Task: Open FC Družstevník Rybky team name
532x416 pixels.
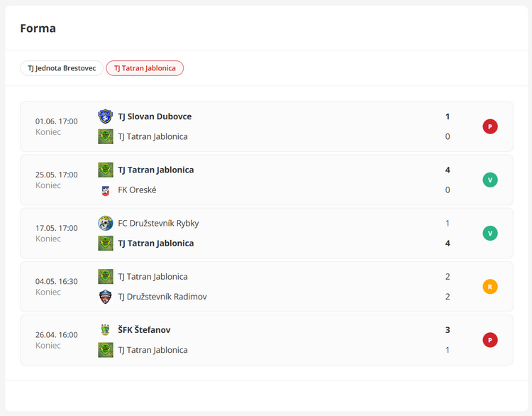Action: [158, 224]
